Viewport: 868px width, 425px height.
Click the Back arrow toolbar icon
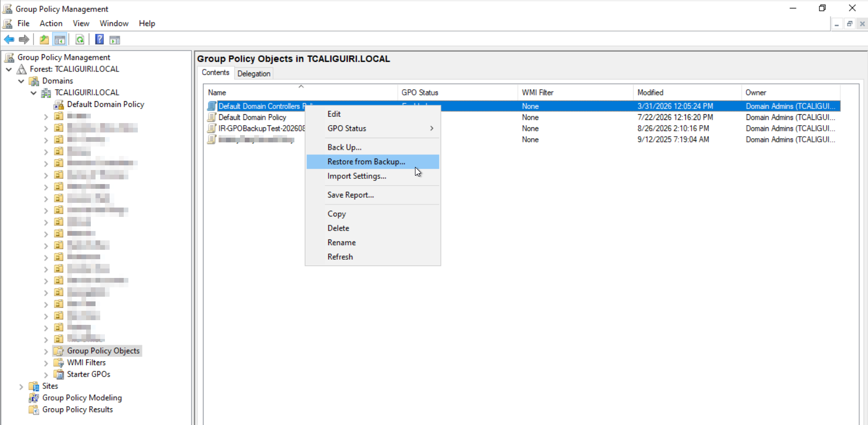9,40
